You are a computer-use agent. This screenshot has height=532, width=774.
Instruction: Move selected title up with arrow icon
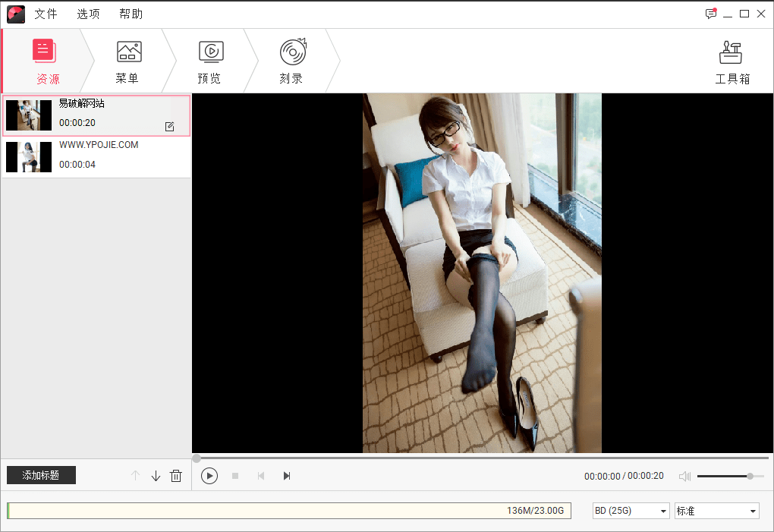[x=135, y=475]
